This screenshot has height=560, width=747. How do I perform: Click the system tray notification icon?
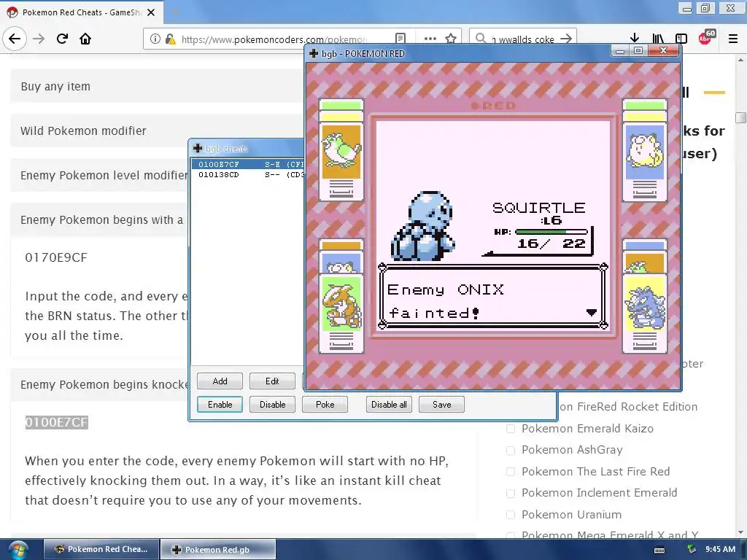(692, 549)
